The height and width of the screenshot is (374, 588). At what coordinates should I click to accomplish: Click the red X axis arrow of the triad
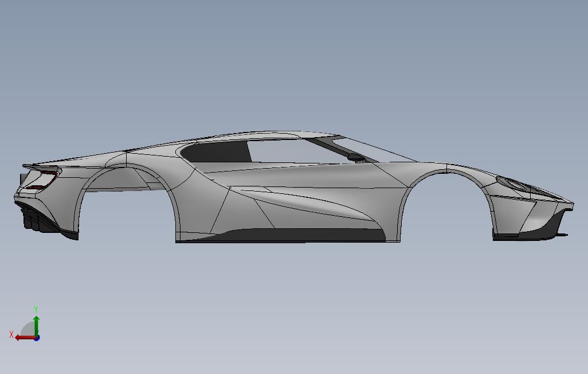[25, 338]
